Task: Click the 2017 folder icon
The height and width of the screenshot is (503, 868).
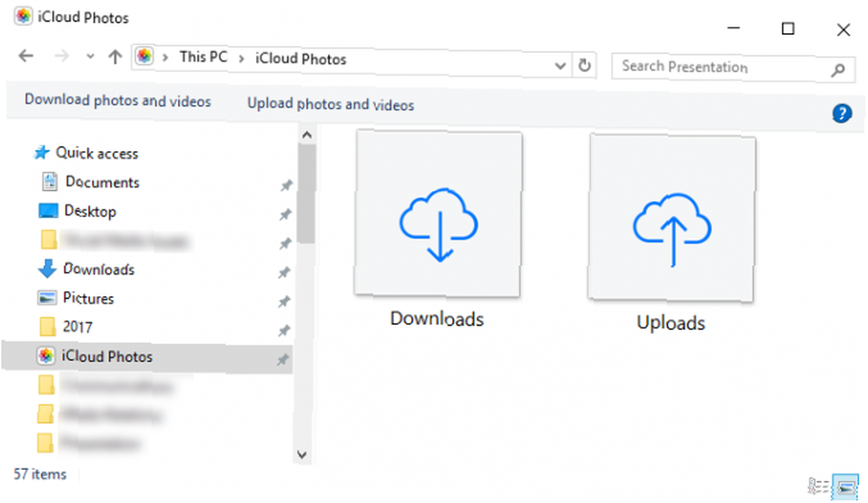Action: 48,327
